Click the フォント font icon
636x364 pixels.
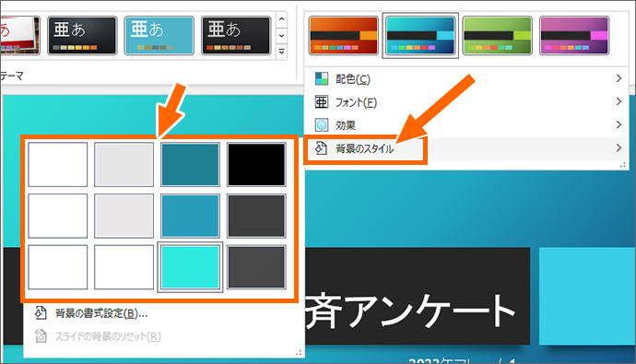click(322, 101)
